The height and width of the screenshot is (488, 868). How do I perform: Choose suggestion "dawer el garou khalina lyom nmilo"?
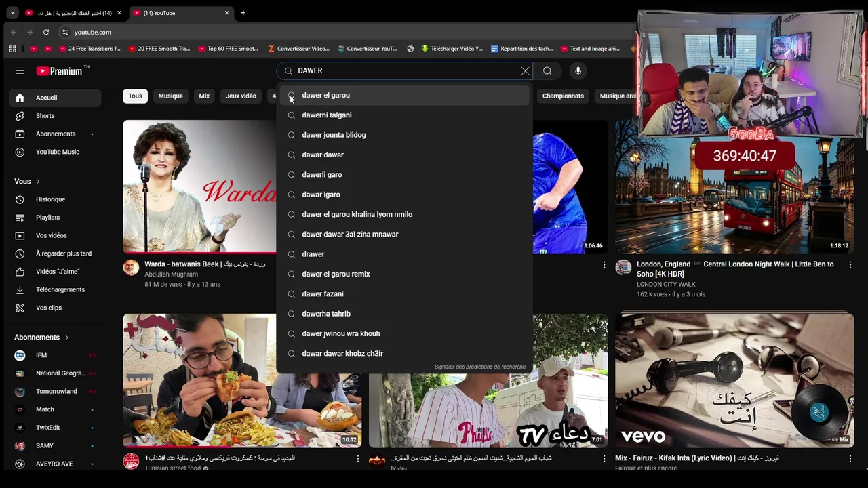pyautogui.click(x=404, y=214)
